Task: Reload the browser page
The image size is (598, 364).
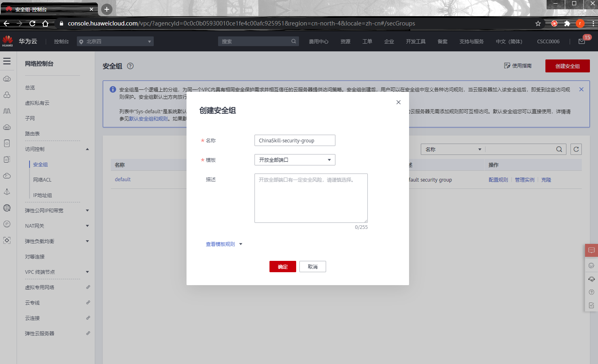Action: tap(32, 23)
